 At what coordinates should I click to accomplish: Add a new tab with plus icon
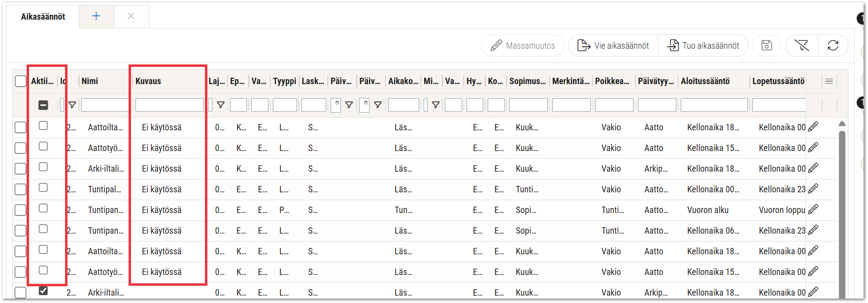pyautogui.click(x=96, y=16)
